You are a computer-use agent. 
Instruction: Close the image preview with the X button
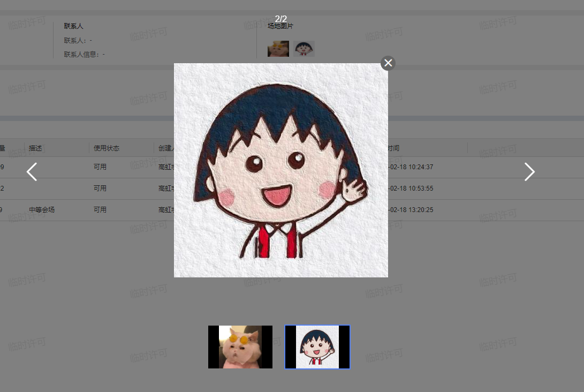pos(388,63)
